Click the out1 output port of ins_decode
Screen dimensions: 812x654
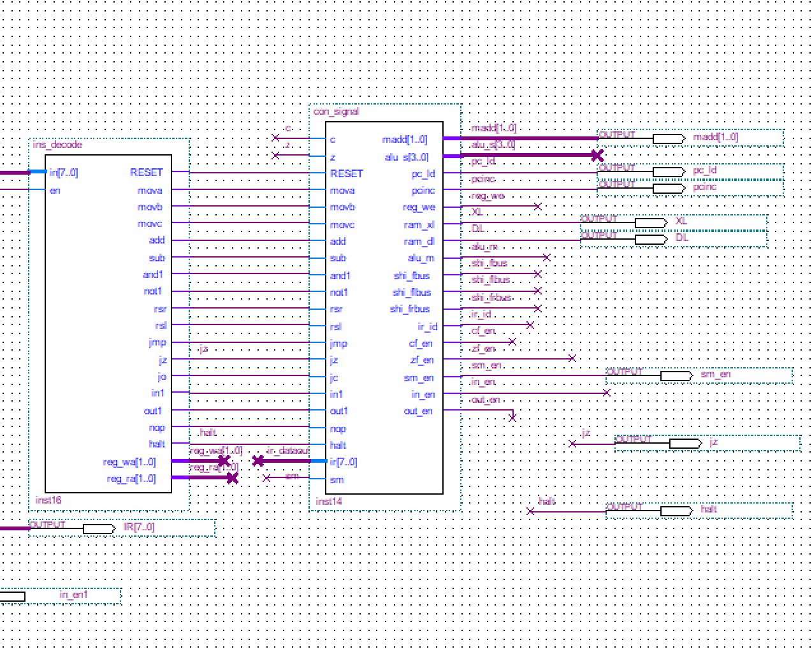tap(153, 411)
